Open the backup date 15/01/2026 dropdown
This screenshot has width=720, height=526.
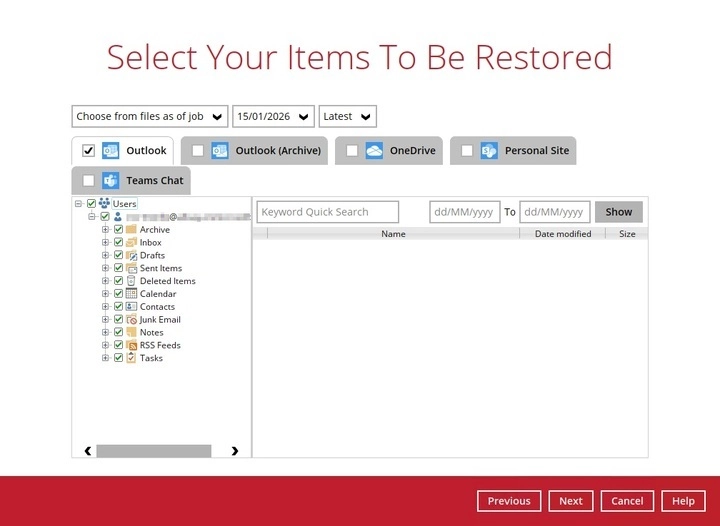click(273, 116)
